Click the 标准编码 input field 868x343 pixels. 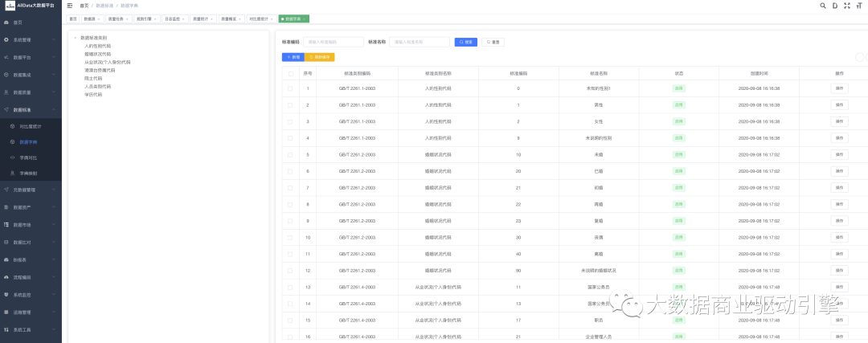point(333,42)
